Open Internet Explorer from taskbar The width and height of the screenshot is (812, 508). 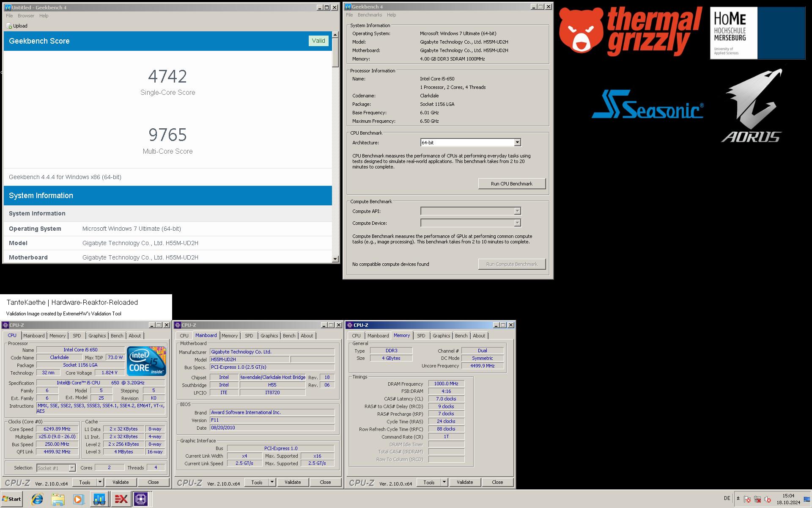37,499
